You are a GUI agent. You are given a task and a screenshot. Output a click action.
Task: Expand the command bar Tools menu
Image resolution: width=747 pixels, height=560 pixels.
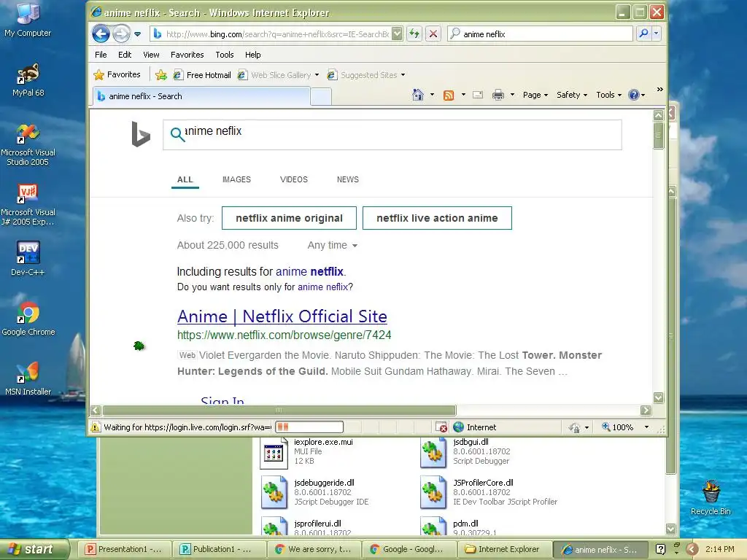609,95
